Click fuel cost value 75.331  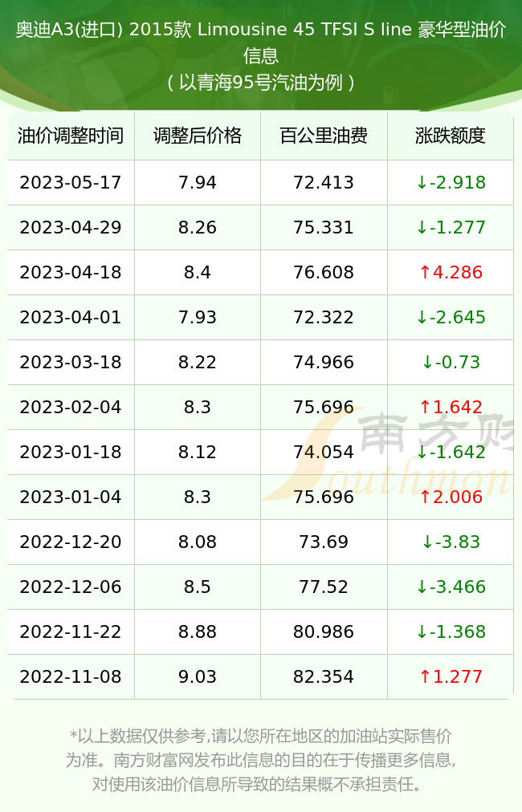(x=324, y=227)
